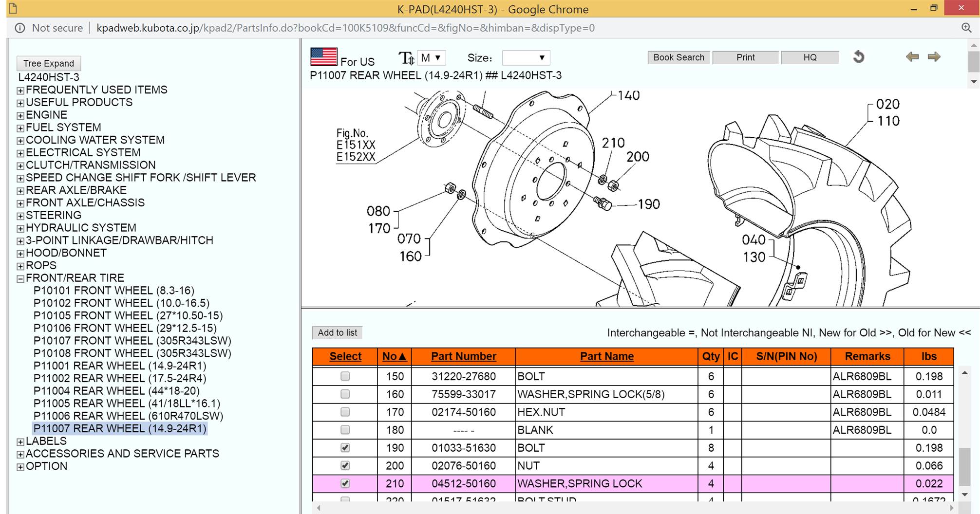Click callout 190 in the diagram
This screenshot has width=980, height=514.
pos(649,204)
